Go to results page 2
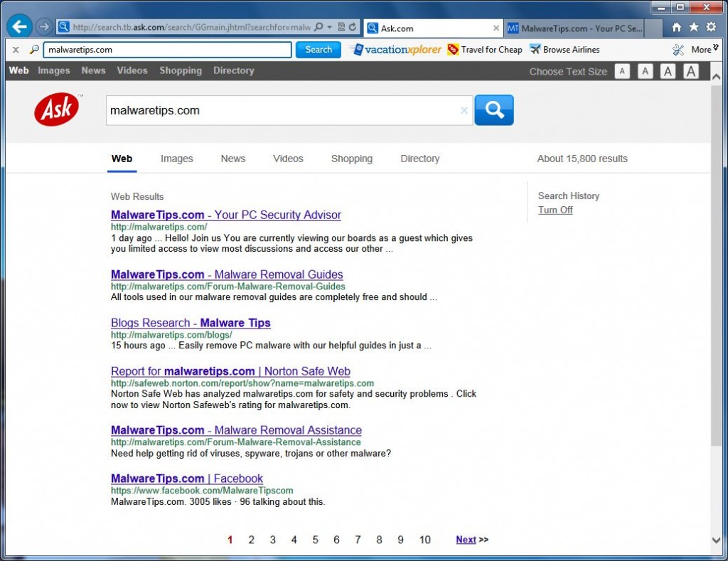The height and width of the screenshot is (561, 728). click(x=251, y=540)
